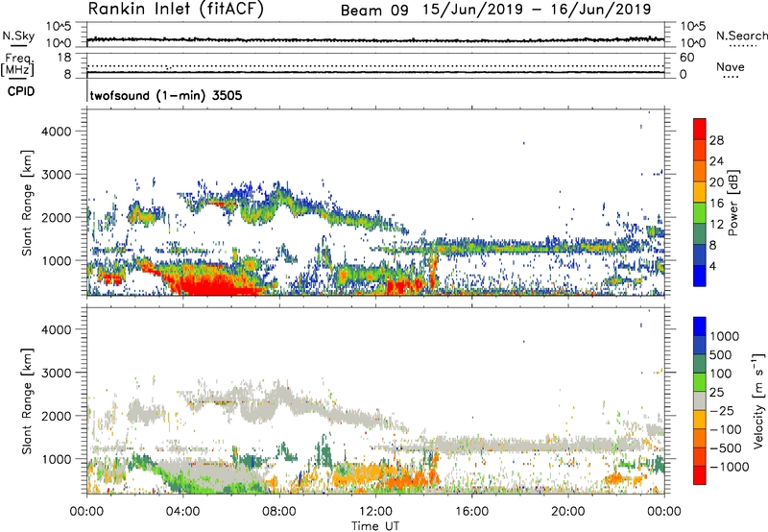The width and height of the screenshot is (768, 532).
Task: Click the "Power [dB]" colorbar title
Action: point(733,203)
